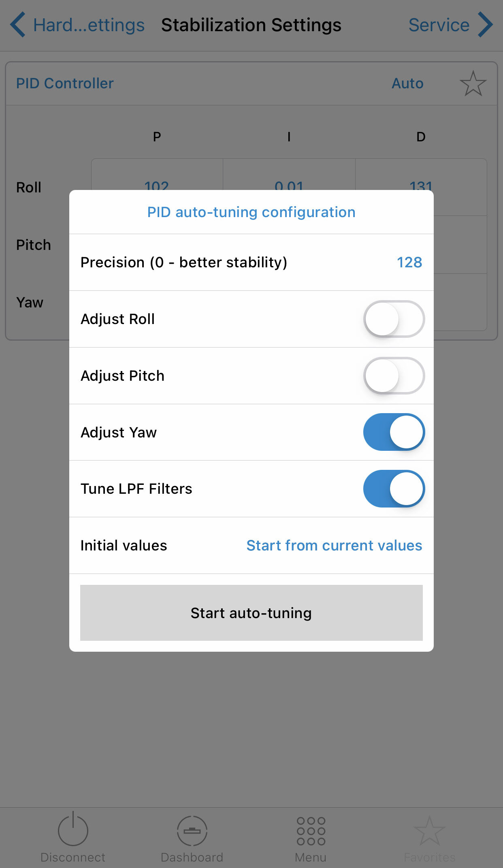Screen dimensions: 503x868
Task: Enable the Adjust Pitch switch
Action: pos(394,375)
